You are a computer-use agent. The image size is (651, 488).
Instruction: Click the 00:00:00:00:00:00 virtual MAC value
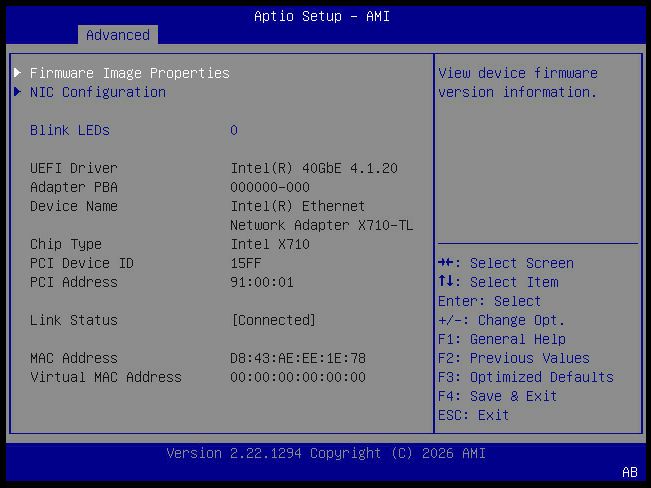pos(298,378)
